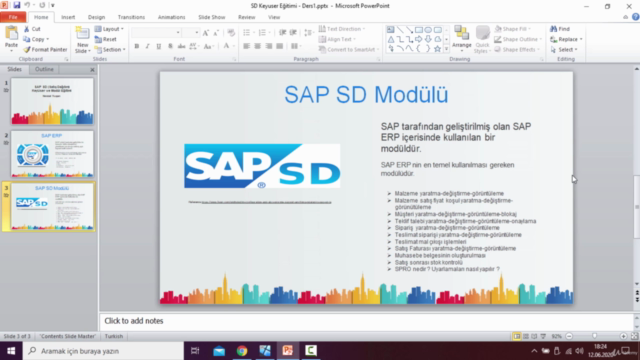Switch to the Animations tab
Viewport: 640px width, 360px height.
[x=171, y=17]
